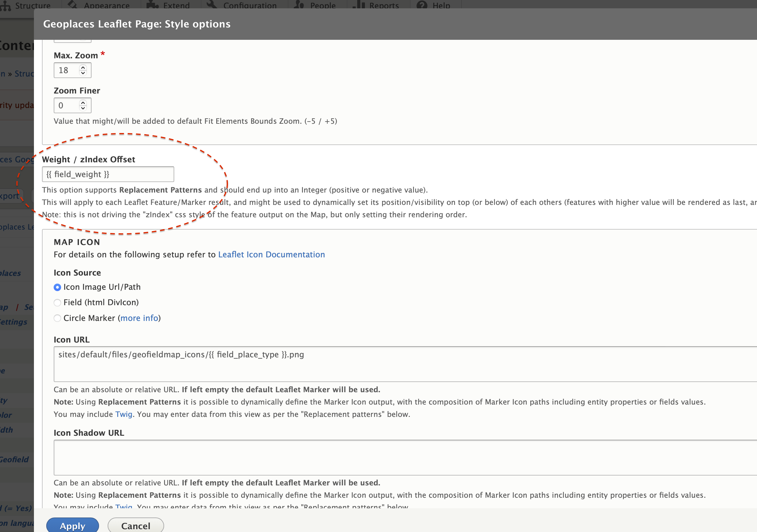Image resolution: width=757 pixels, height=532 pixels.
Task: Open the Leaflet Icon Documentation link
Action: (x=271, y=254)
